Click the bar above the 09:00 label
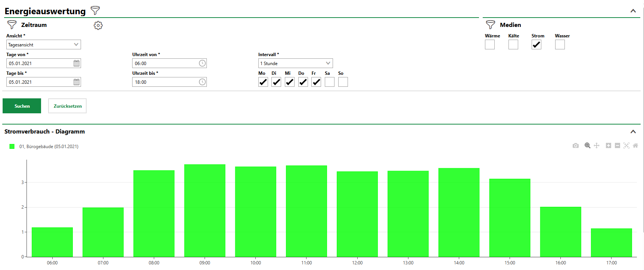The image size is (644, 270). pyautogui.click(x=205, y=211)
